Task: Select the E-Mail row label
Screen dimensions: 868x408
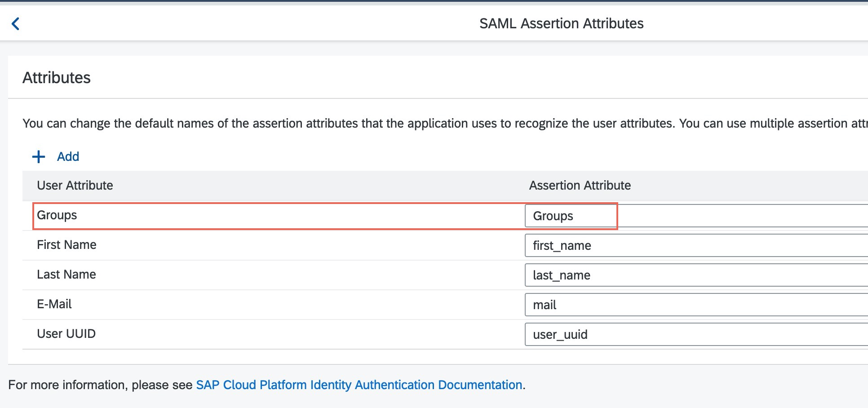Action: click(54, 304)
